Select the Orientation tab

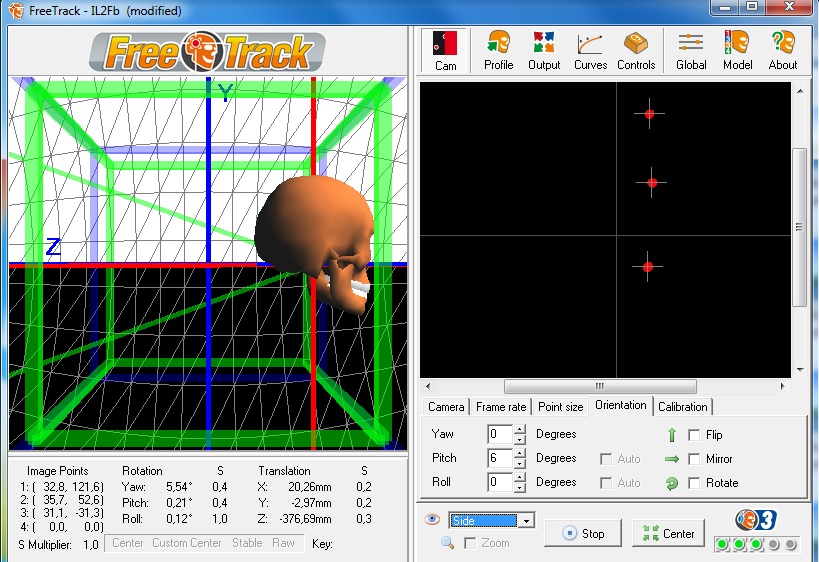(621, 405)
